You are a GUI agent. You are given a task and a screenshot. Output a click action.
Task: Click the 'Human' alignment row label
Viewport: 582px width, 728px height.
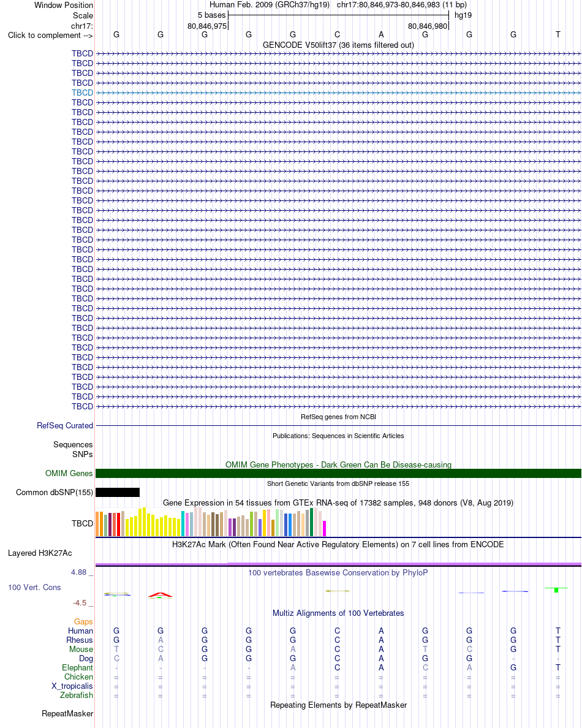click(x=80, y=631)
